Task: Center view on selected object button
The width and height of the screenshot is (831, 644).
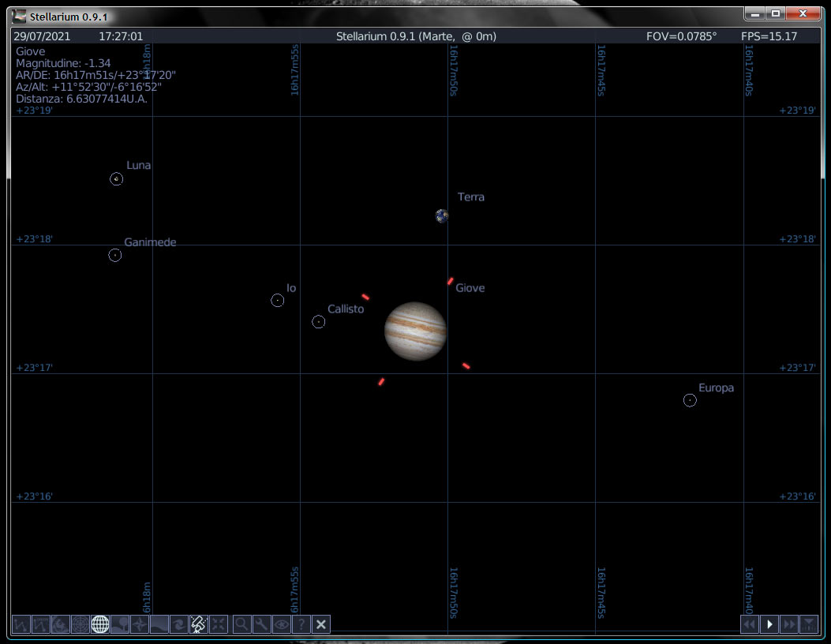Action: pos(219,623)
